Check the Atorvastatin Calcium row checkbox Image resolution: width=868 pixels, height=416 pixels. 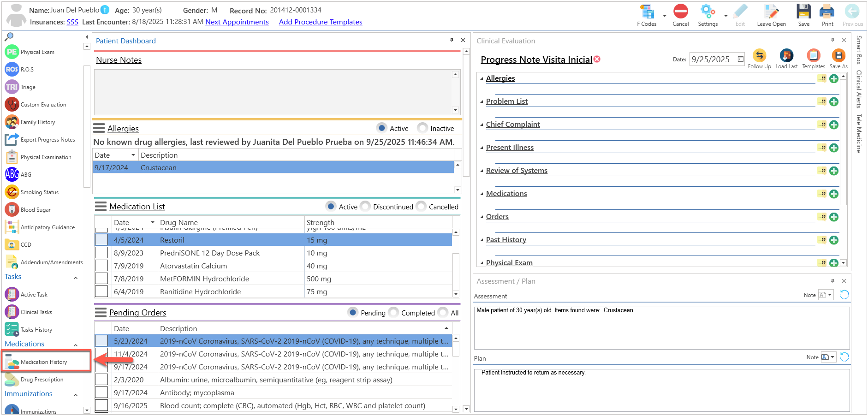click(101, 266)
